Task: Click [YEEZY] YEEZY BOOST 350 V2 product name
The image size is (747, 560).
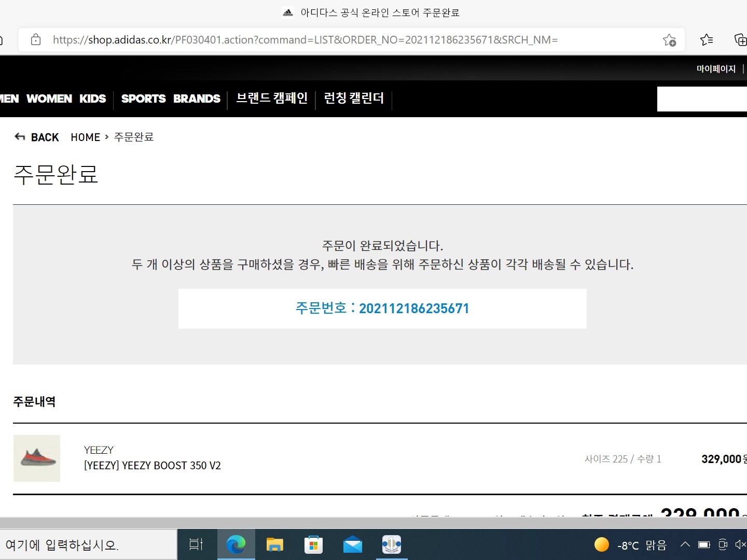Action: [153, 466]
